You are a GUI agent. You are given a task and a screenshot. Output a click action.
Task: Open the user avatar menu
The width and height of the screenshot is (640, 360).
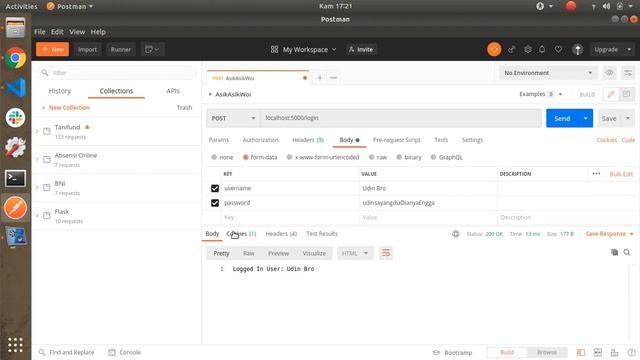[x=577, y=49]
